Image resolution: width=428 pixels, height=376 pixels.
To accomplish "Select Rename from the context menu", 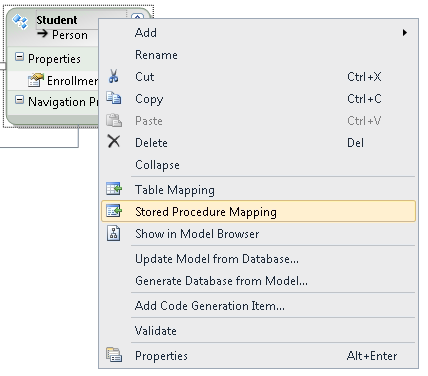I will click(x=156, y=55).
